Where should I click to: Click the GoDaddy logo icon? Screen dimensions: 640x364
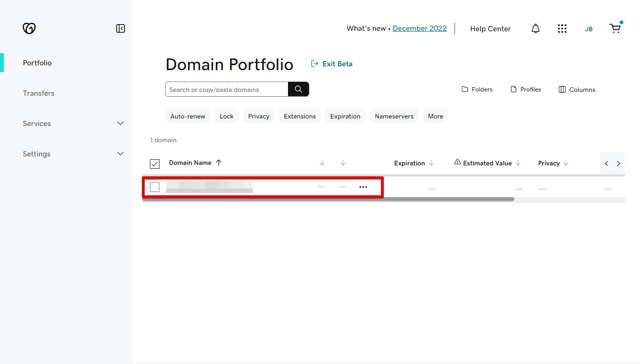pos(29,28)
